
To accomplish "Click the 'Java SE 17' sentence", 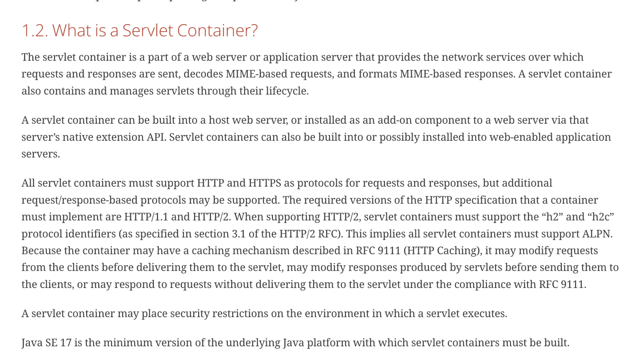I will pos(295,343).
